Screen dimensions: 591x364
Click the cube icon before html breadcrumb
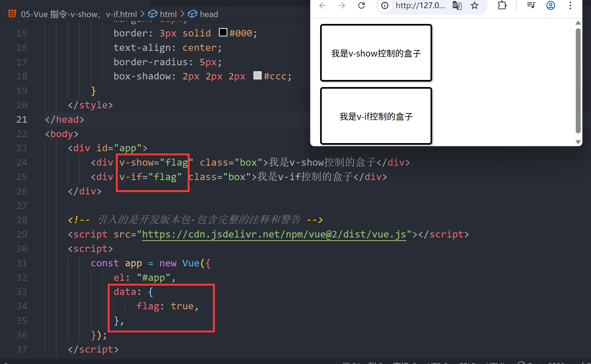153,14
